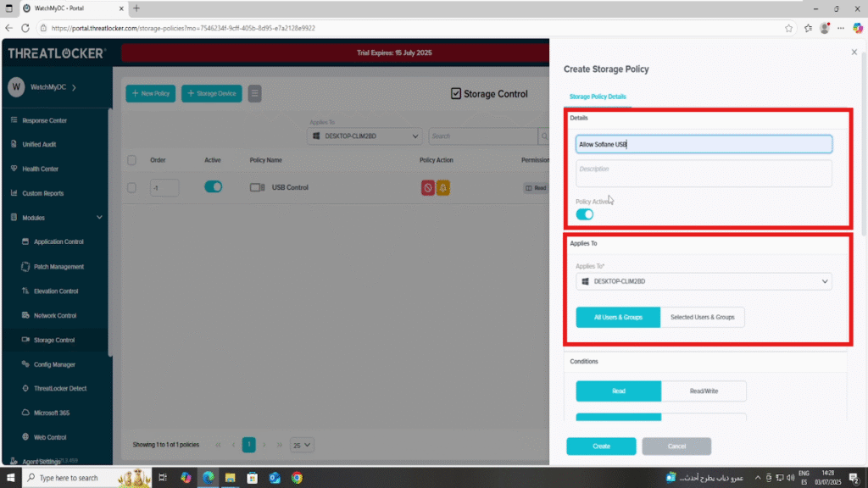Screen dimensions: 868x488
Task: Open browser settings and more menu
Action: pos(841,28)
